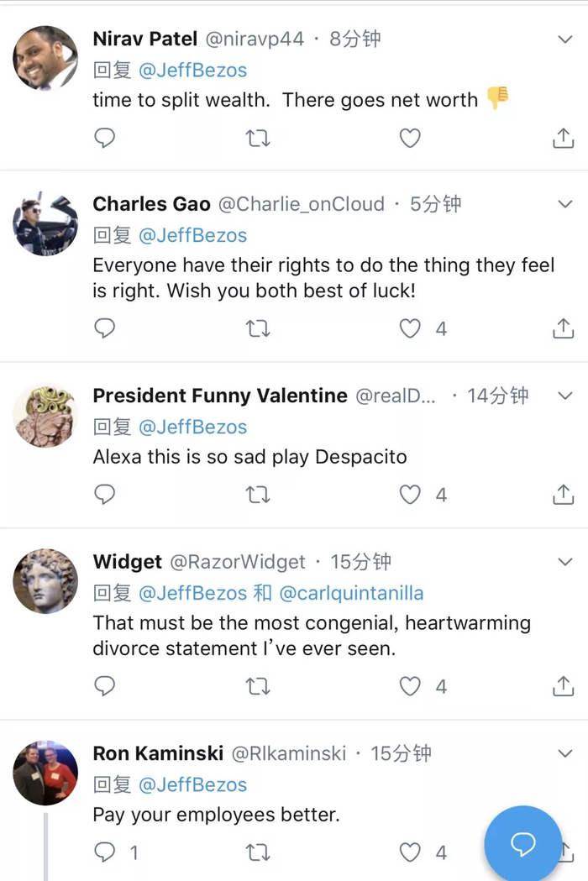The height and width of the screenshot is (881, 588).
Task: Open the dropdown on Charles Gao's tweet
Action: pos(565,204)
